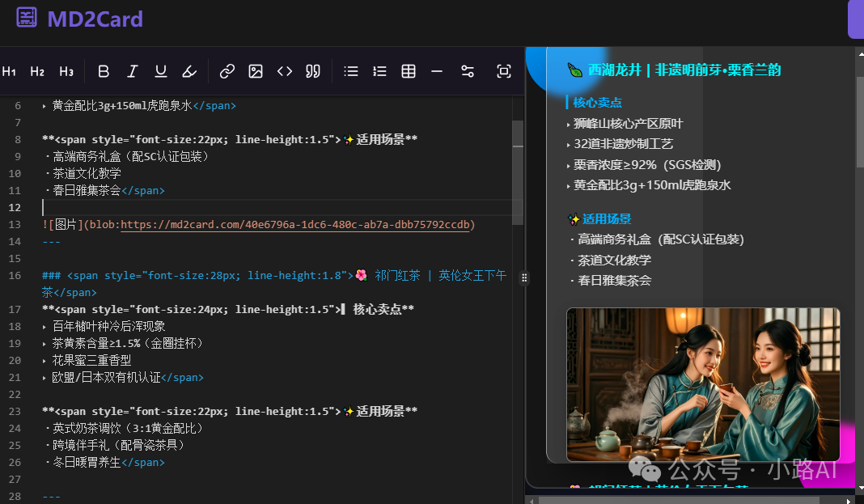The height and width of the screenshot is (504, 864).
Task: Insert a blockquote
Action: coord(312,71)
